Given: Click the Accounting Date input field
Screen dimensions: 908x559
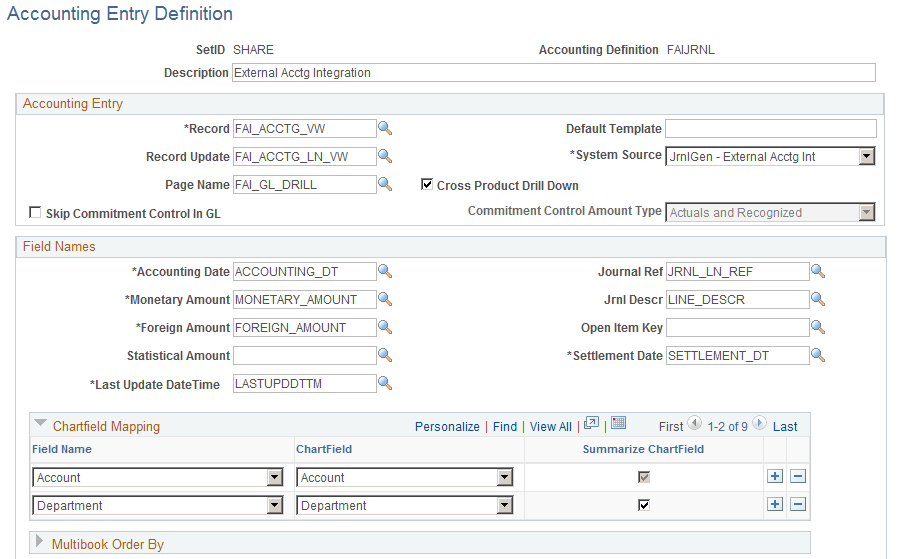Looking at the screenshot, I should [x=305, y=272].
